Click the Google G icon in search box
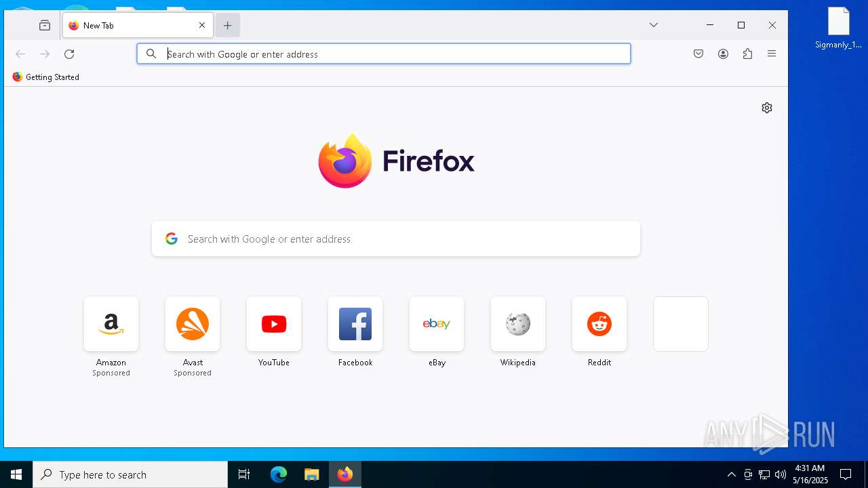Screen dimensions: 868x488 click(172, 239)
